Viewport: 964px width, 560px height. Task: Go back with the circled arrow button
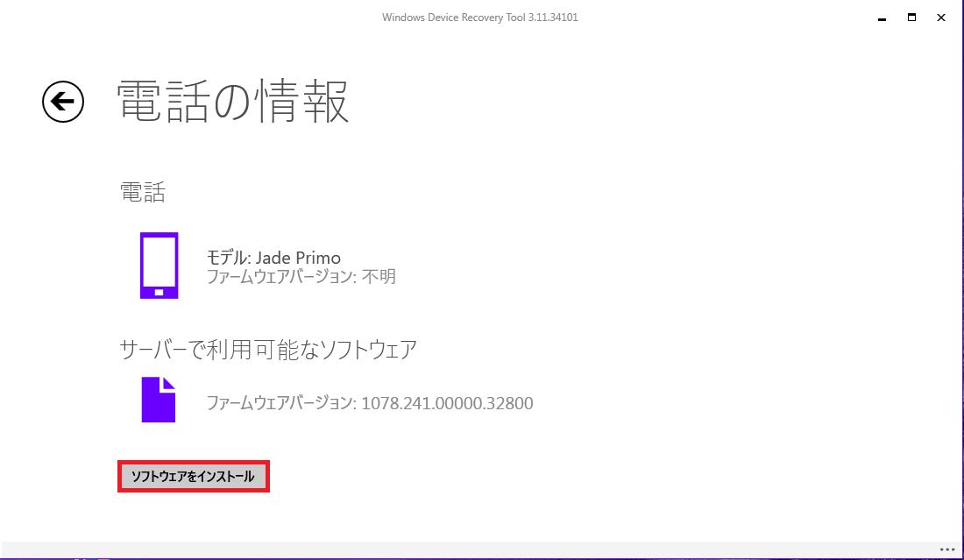pos(63,102)
